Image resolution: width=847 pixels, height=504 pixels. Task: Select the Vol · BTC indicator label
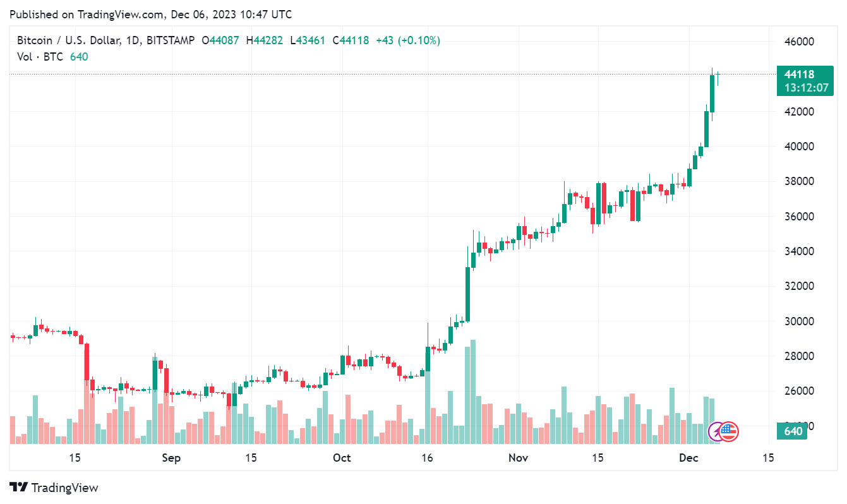click(x=40, y=57)
